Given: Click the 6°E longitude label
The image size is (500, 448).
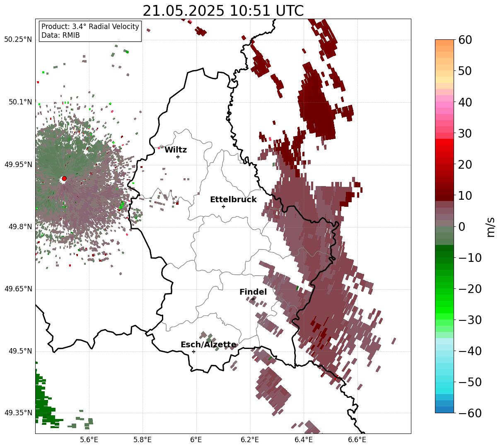Looking at the screenshot, I should click(196, 440).
